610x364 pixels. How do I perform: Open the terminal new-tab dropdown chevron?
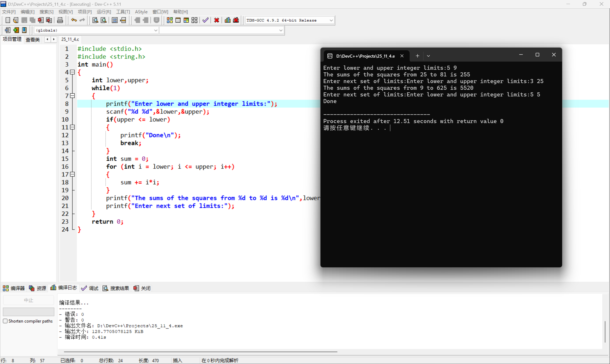coord(428,56)
